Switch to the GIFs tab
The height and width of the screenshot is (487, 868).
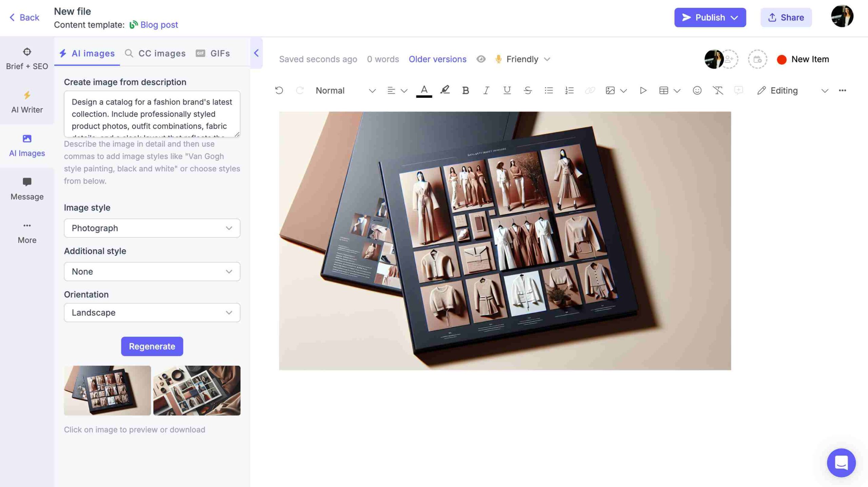219,53
